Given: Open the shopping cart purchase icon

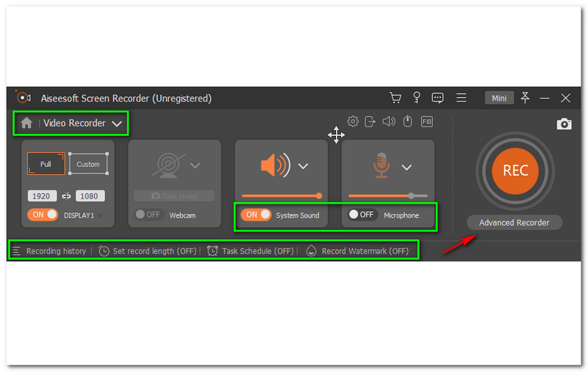Looking at the screenshot, I should click(395, 98).
